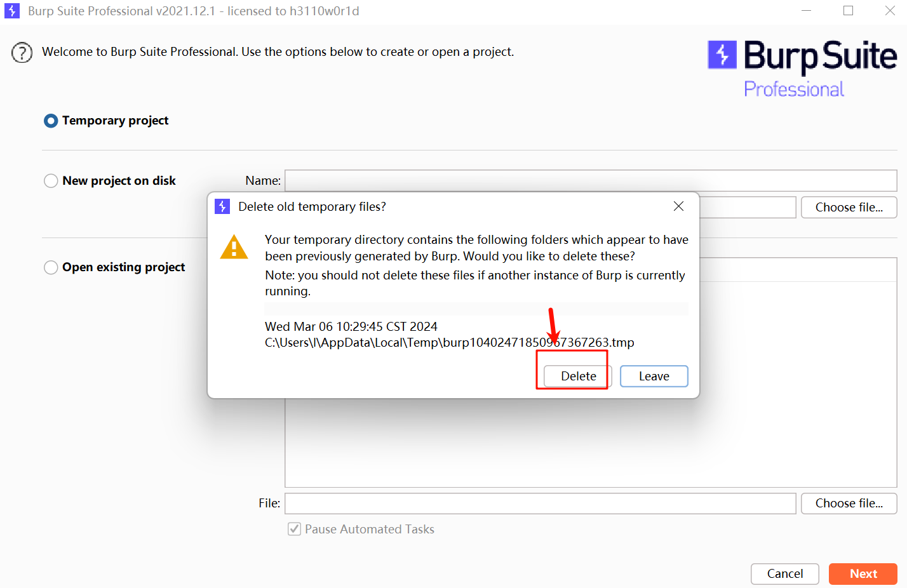Image resolution: width=907 pixels, height=588 pixels.
Task: Click the yellow warning triangle icon
Action: click(x=234, y=247)
